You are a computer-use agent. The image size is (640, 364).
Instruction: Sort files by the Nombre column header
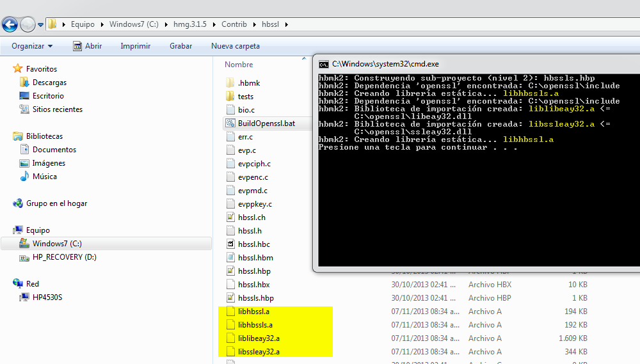239,65
